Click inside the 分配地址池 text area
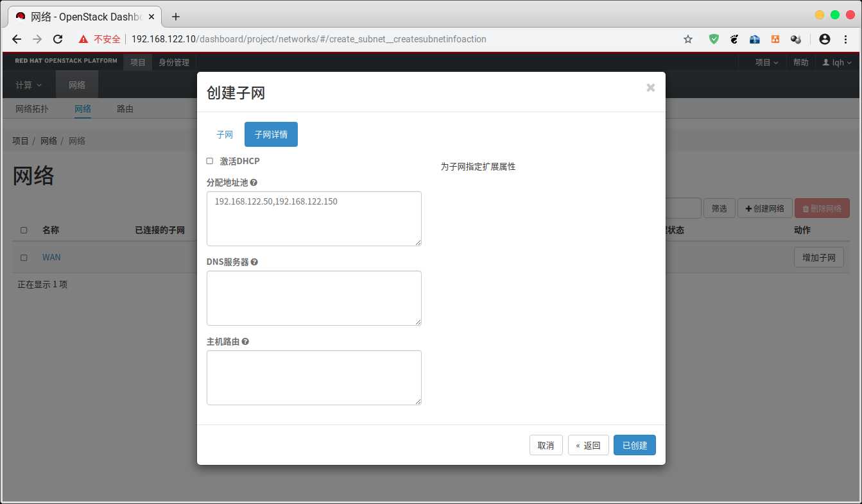This screenshot has height=504, width=862. (314, 218)
